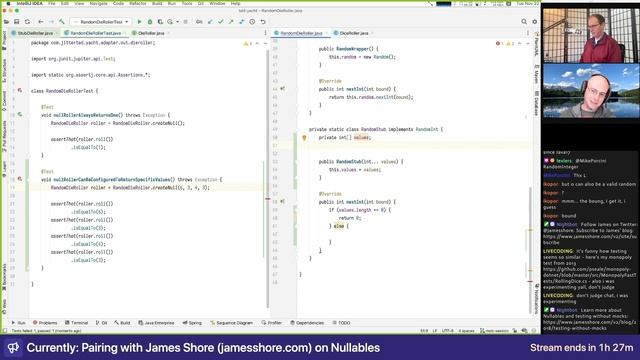Open the left editor tabs more-options icon
The height and width of the screenshot is (360, 640).
(265, 33)
